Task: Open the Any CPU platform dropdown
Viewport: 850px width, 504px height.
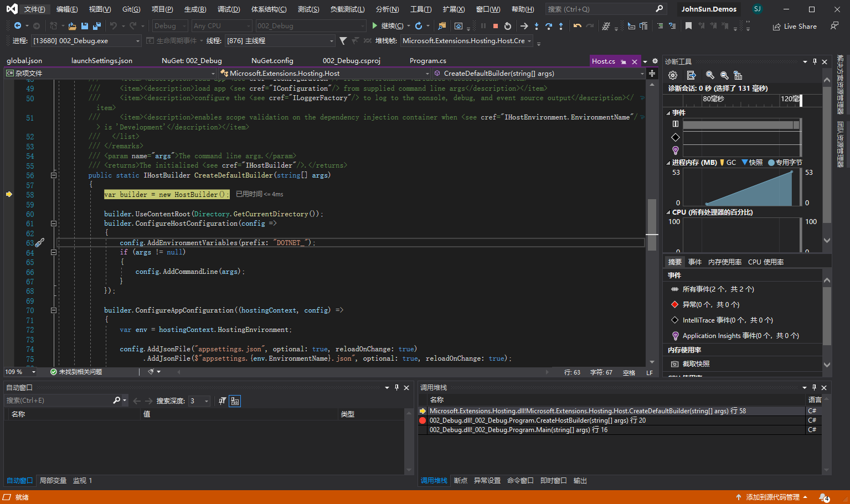Action: (221, 26)
